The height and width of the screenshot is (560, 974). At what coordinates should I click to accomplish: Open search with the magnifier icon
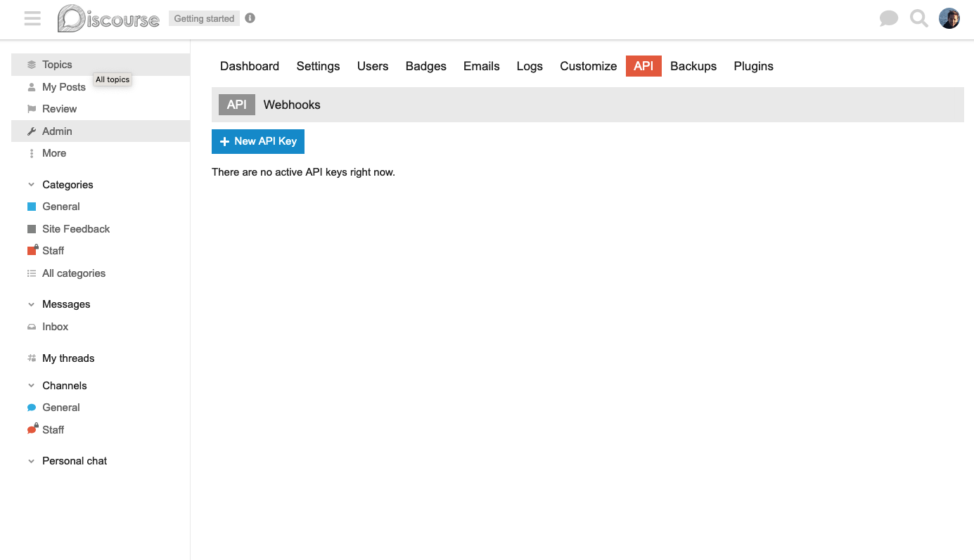click(x=919, y=19)
